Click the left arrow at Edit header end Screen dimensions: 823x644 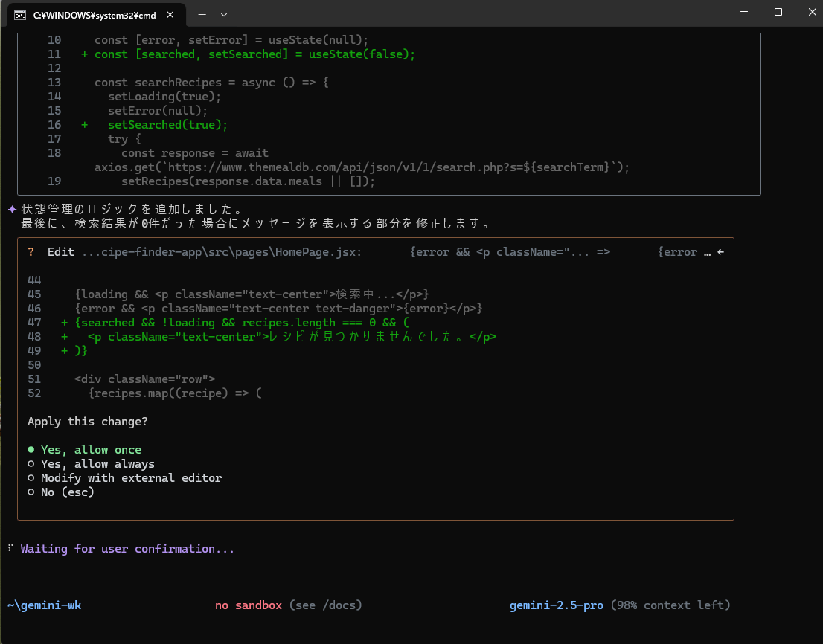point(720,252)
